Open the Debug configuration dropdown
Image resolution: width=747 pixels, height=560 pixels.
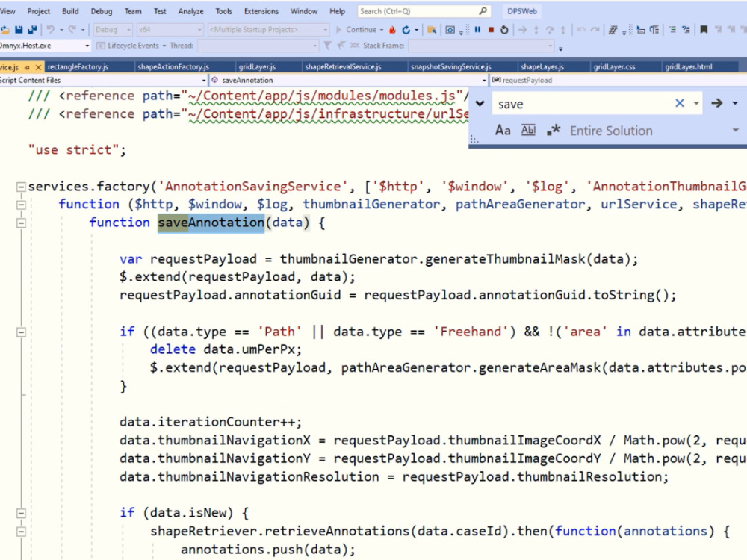pos(113,30)
